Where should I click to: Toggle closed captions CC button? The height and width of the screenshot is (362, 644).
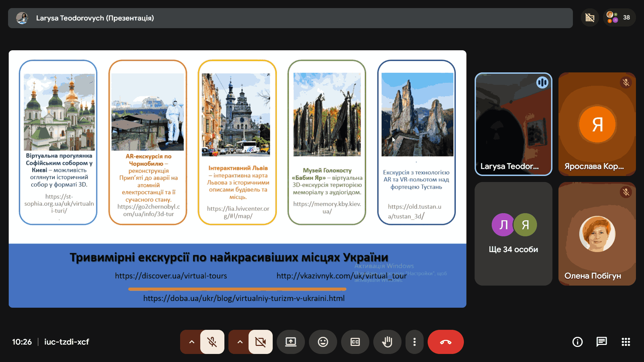pos(355,342)
